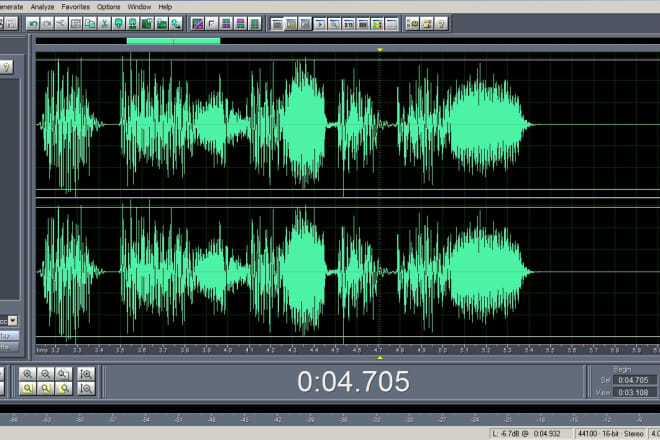The image size is (660, 440).
Task: Click the 5.0 mark on the time ruler
Action: coord(443,349)
